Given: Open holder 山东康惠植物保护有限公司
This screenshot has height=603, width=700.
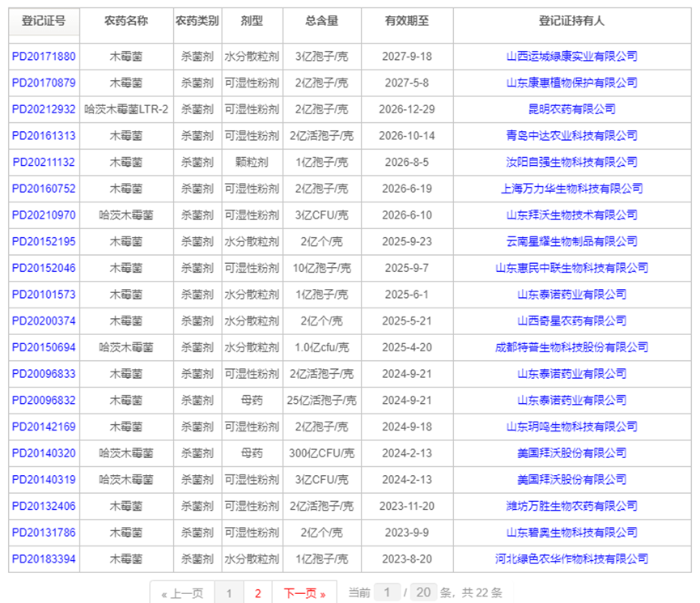Looking at the screenshot, I should coord(572,83).
